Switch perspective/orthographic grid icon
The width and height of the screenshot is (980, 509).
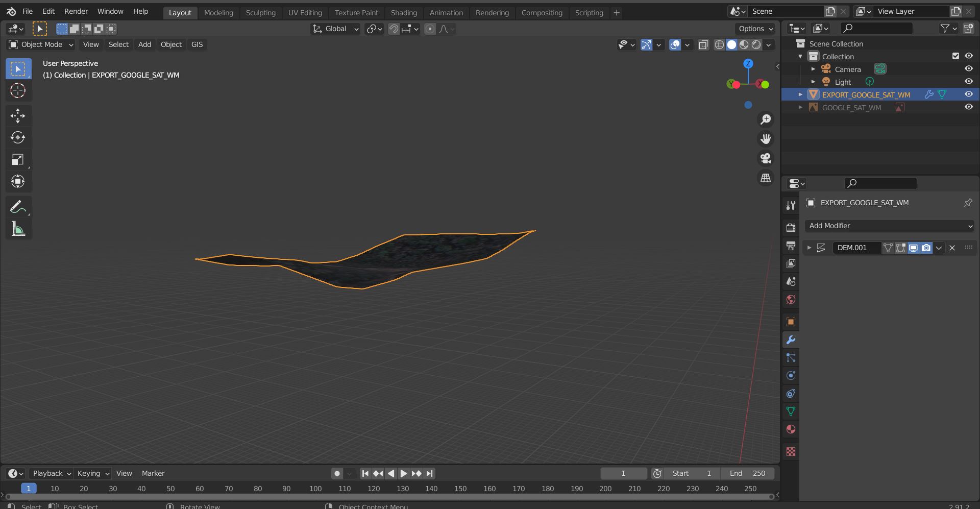tap(766, 178)
